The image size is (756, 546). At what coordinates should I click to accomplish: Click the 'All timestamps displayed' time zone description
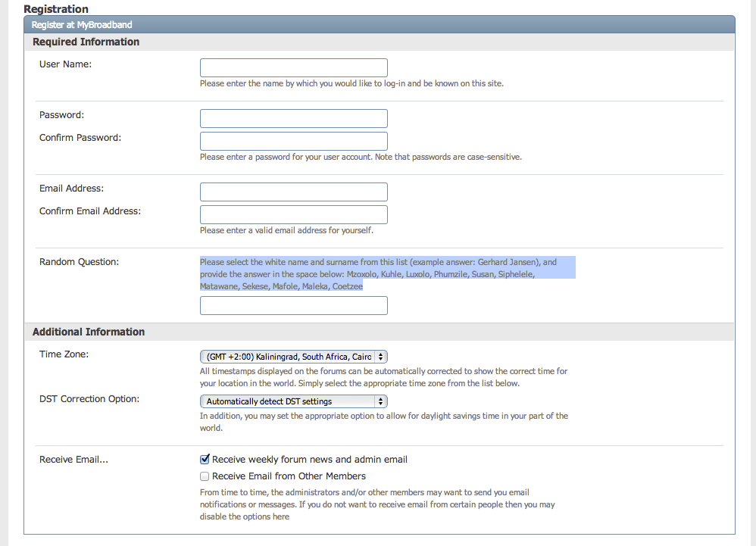[384, 377]
